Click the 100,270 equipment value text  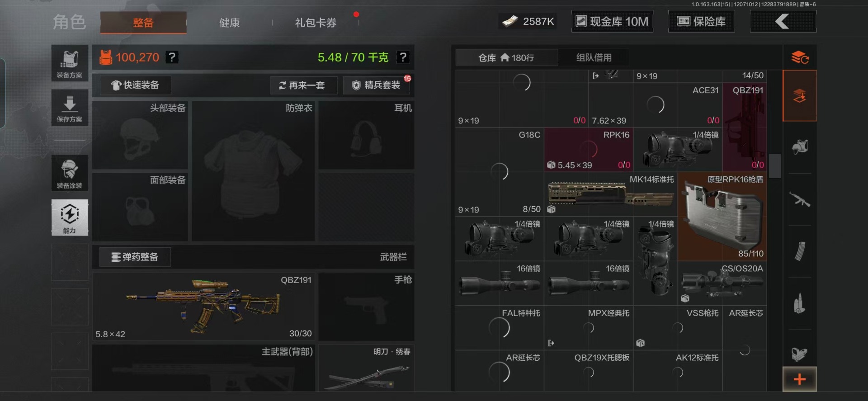(137, 57)
